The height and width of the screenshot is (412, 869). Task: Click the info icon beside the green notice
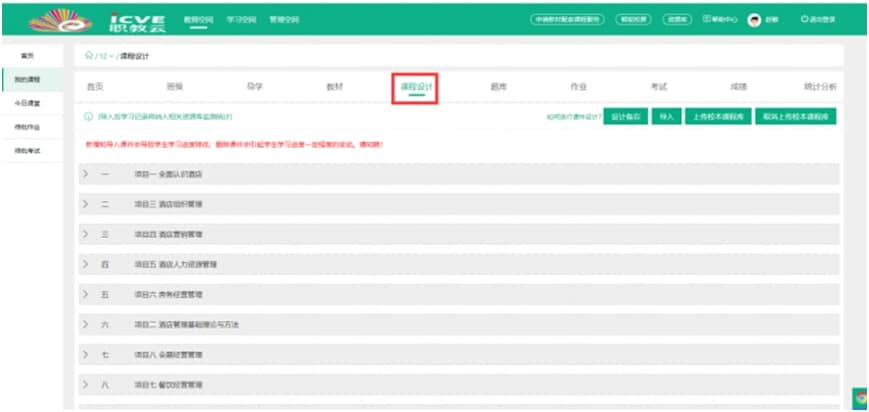point(88,117)
